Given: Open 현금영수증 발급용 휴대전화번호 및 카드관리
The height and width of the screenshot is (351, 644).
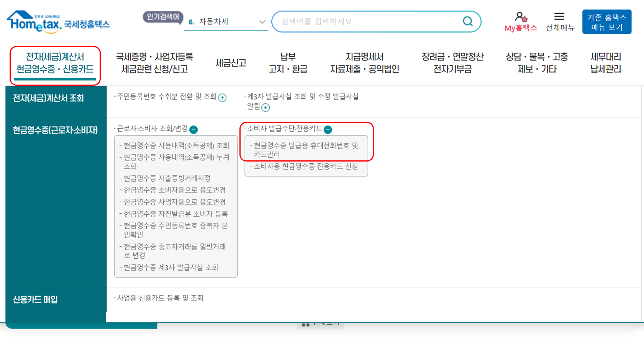Looking at the screenshot, I should click(305, 149).
